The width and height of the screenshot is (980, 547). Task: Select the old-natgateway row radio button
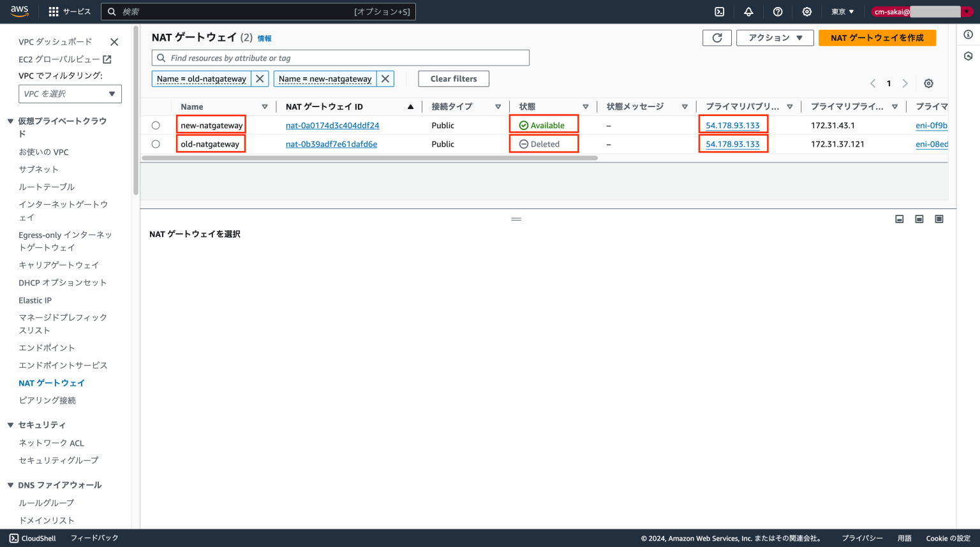click(x=156, y=143)
